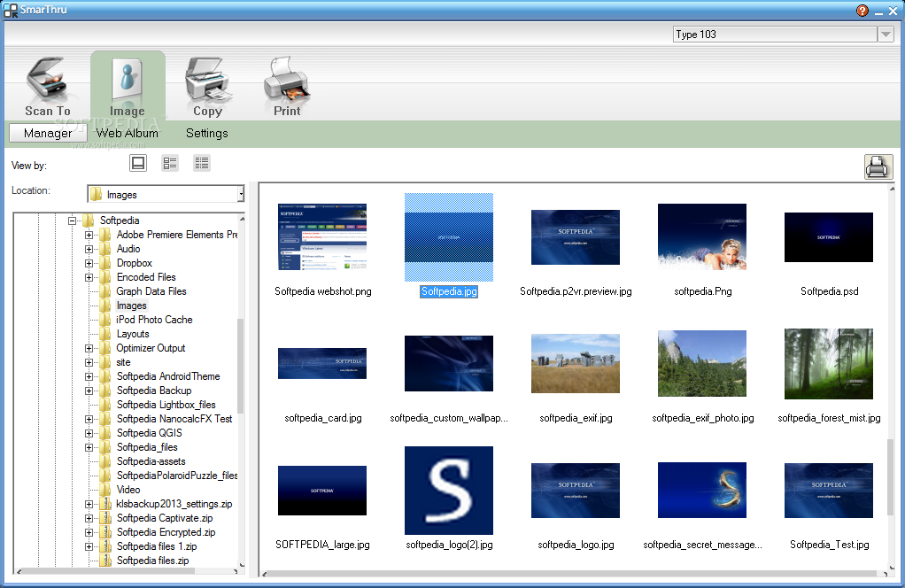Open the Print tool

pos(287,85)
